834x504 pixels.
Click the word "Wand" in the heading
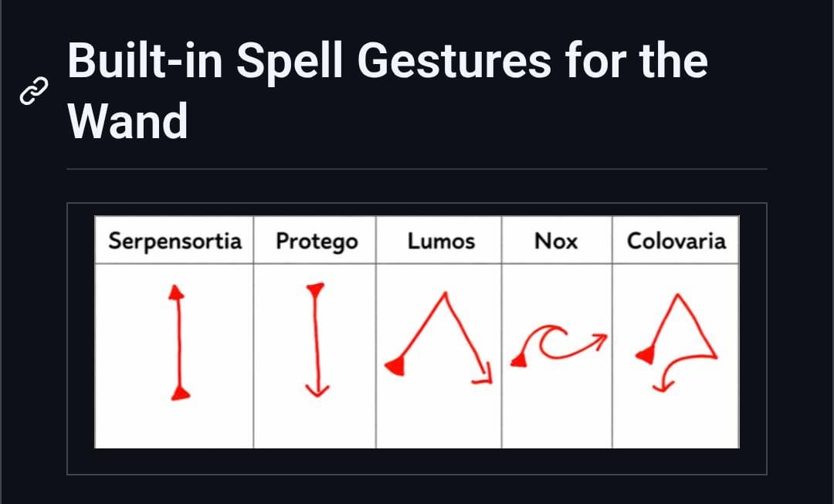(x=127, y=121)
